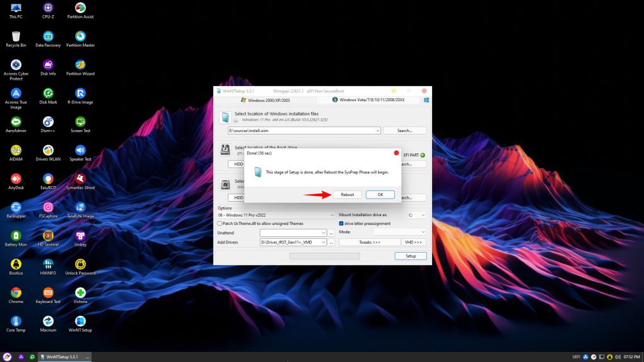Viewport: 644px width, 362px height.
Task: Open CPU-Z desktop icon
Action: pyautogui.click(x=48, y=11)
